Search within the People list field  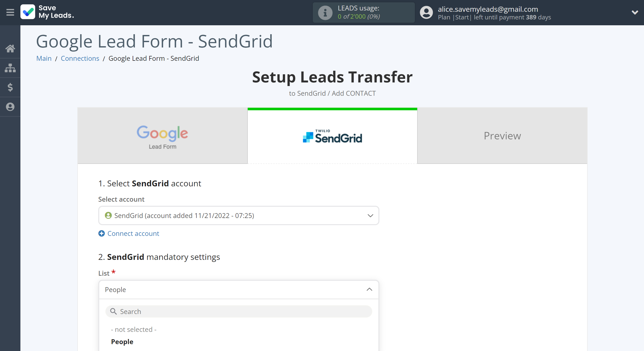(x=239, y=311)
